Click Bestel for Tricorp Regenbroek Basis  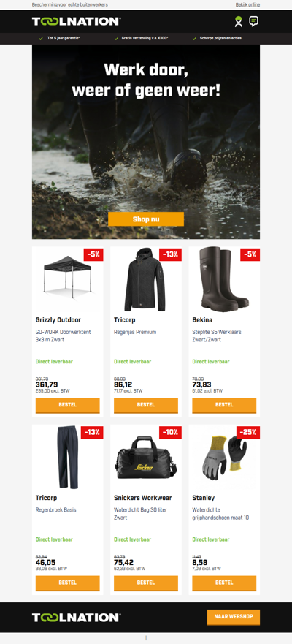pos(68,583)
